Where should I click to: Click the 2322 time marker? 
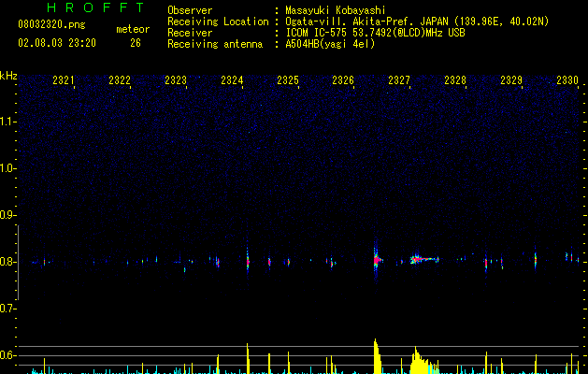click(x=120, y=80)
